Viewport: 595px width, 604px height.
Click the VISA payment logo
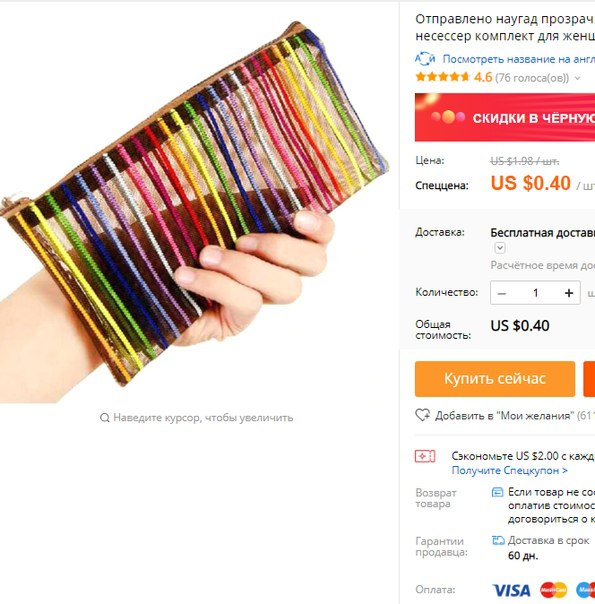tap(511, 590)
